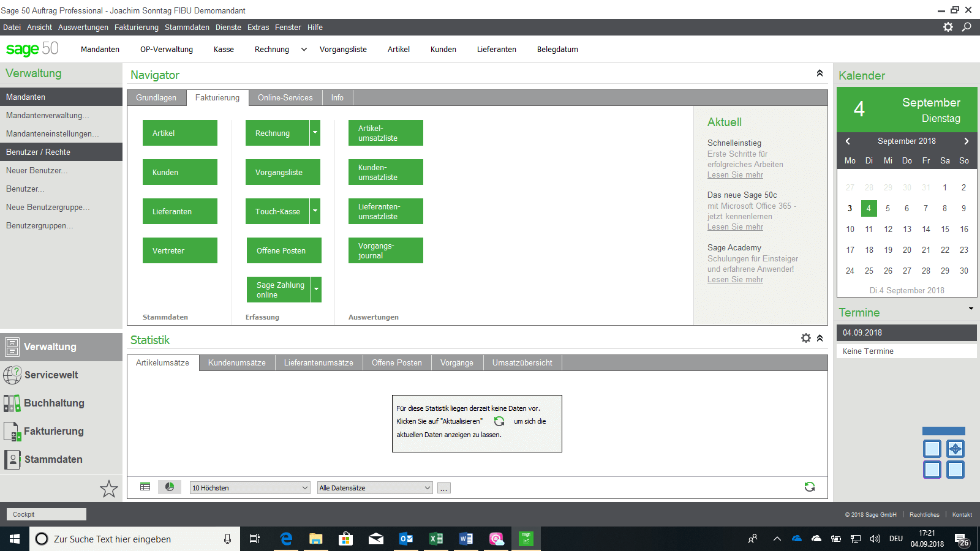Click the Offene Posten button
This screenshot has height=551, width=980.
click(x=284, y=250)
